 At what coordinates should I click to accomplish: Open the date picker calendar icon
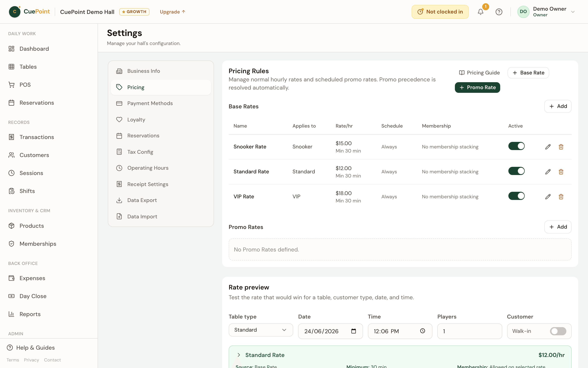click(354, 331)
